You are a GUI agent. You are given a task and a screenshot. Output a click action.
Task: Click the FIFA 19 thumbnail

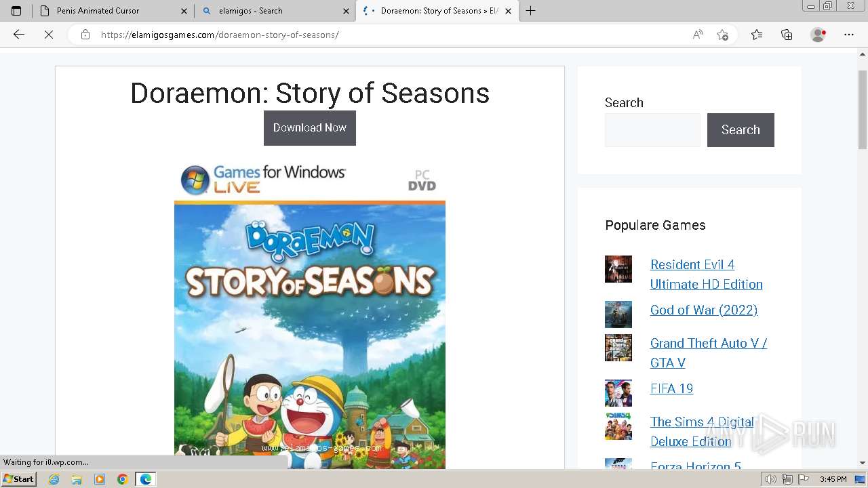pyautogui.click(x=618, y=393)
